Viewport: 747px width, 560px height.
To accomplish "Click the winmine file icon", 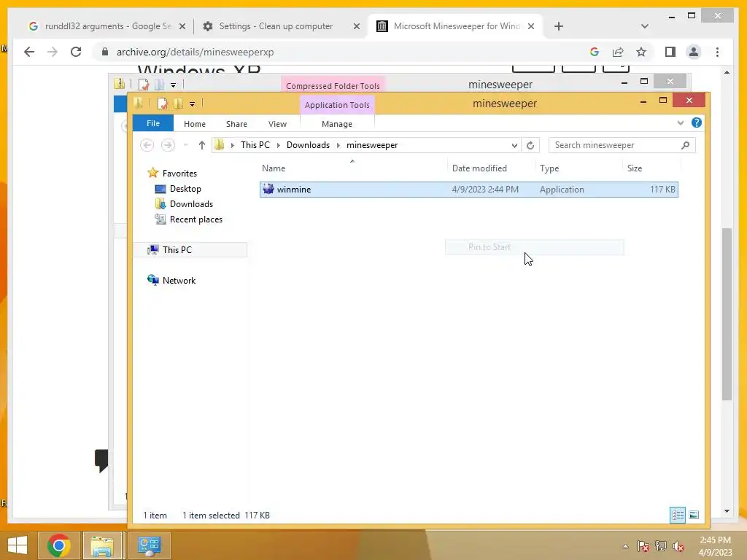I will point(268,189).
